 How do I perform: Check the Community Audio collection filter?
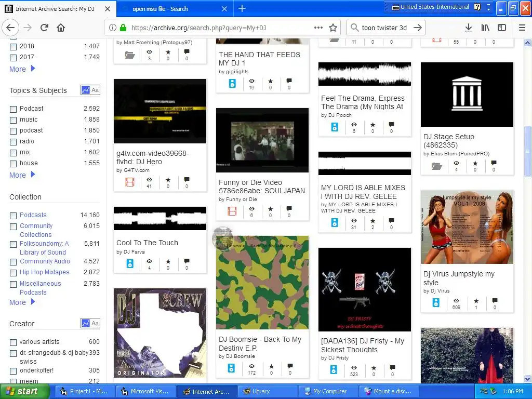tap(13, 262)
